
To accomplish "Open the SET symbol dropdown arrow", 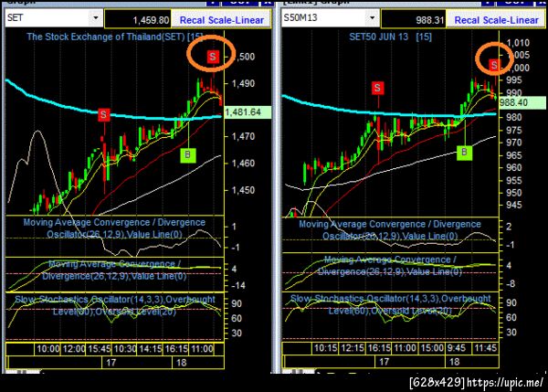I will [x=95, y=17].
